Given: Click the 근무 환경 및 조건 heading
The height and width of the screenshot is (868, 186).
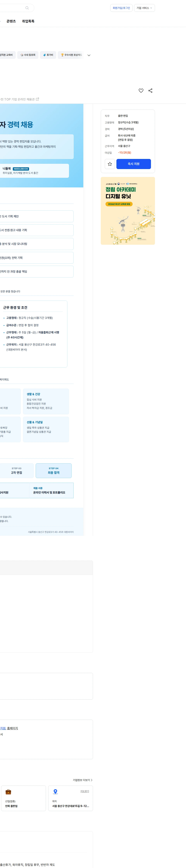Looking at the screenshot, I should (15, 308).
